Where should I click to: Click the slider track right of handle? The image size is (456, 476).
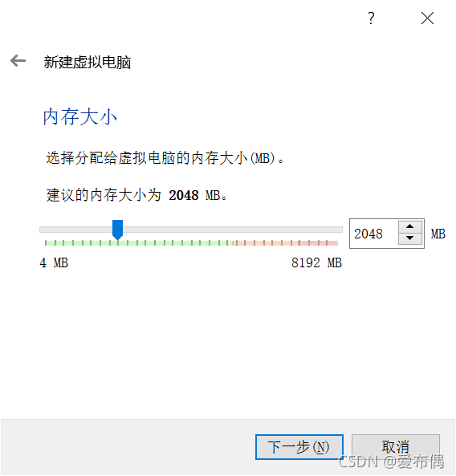233,230
